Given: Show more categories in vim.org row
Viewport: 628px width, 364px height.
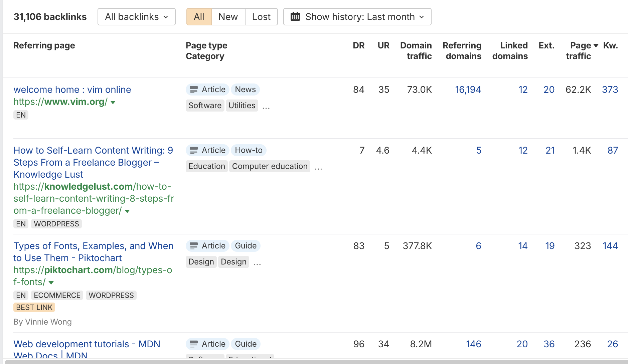Looking at the screenshot, I should point(266,106).
